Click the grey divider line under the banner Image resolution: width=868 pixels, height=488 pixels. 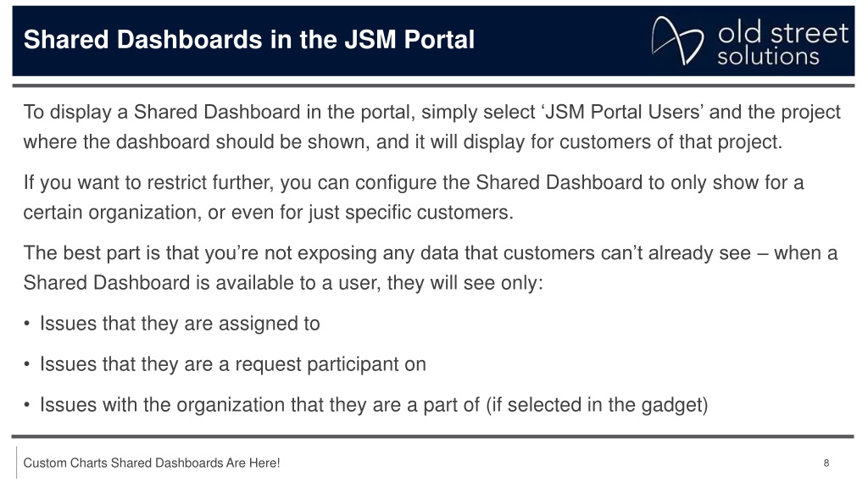pos(433,86)
